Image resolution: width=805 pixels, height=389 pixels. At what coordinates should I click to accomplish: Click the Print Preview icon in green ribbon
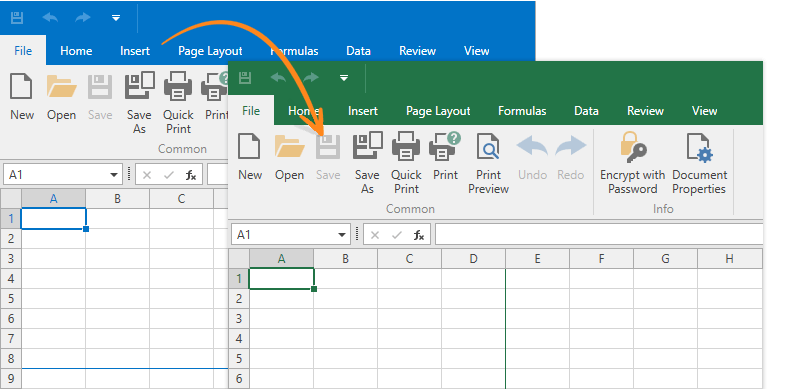[488, 146]
